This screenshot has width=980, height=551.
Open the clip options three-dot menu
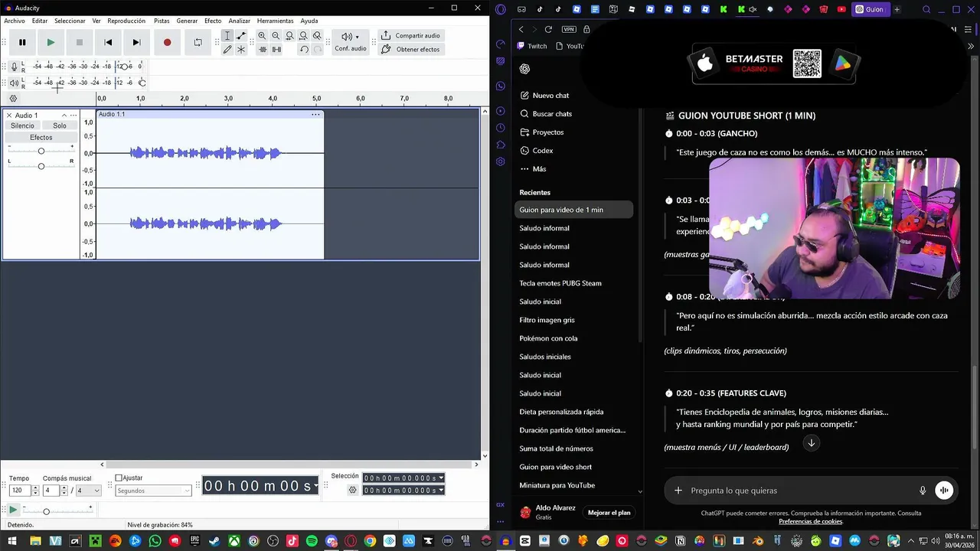tap(315, 114)
